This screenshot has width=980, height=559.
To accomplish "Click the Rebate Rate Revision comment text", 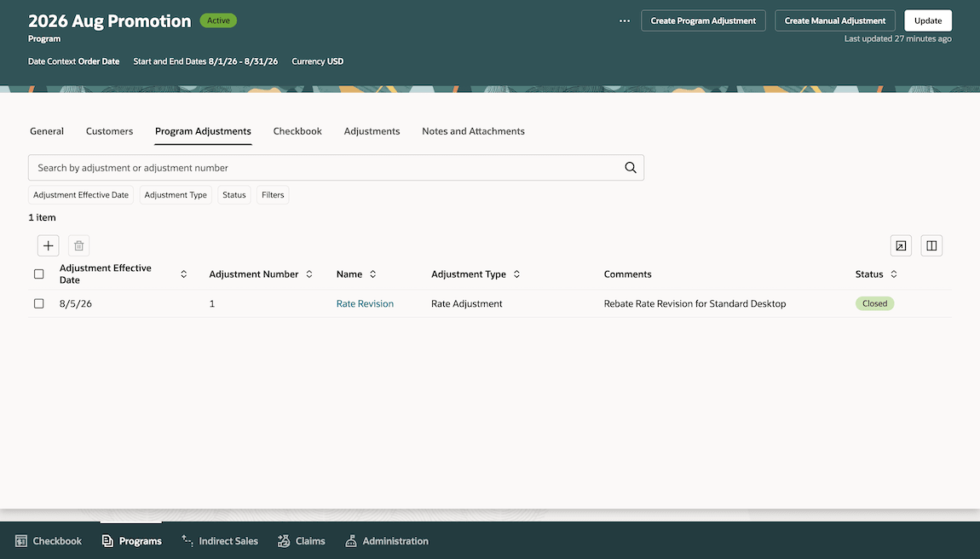I will point(695,303).
